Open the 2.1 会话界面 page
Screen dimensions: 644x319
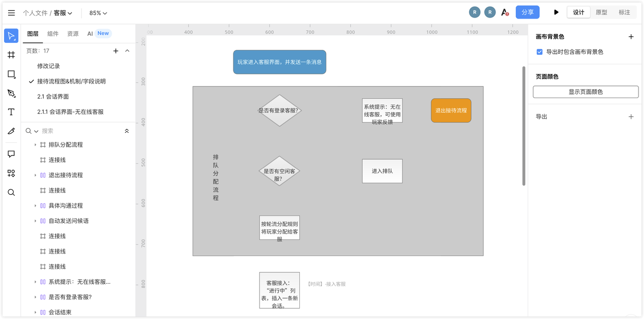[53, 97]
